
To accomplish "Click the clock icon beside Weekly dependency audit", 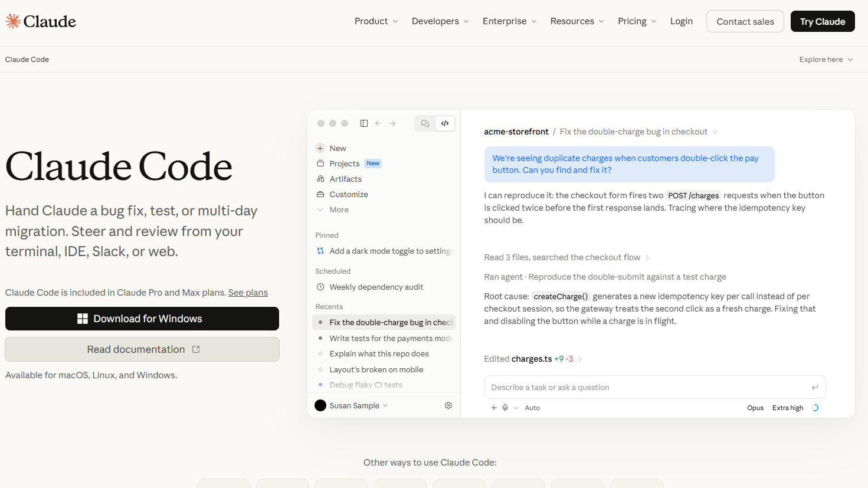I will 320,287.
